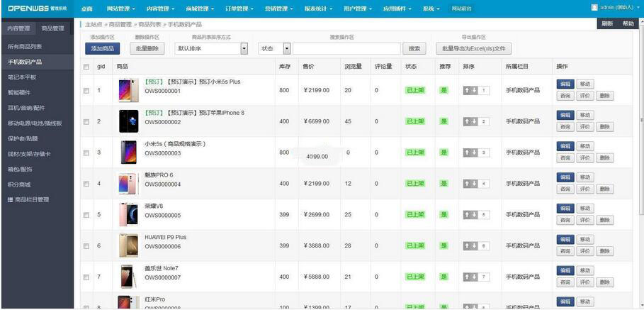644x310 pixels.
Task: Switch to 商品管理 sidebar tab
Action: pyautogui.click(x=53, y=28)
